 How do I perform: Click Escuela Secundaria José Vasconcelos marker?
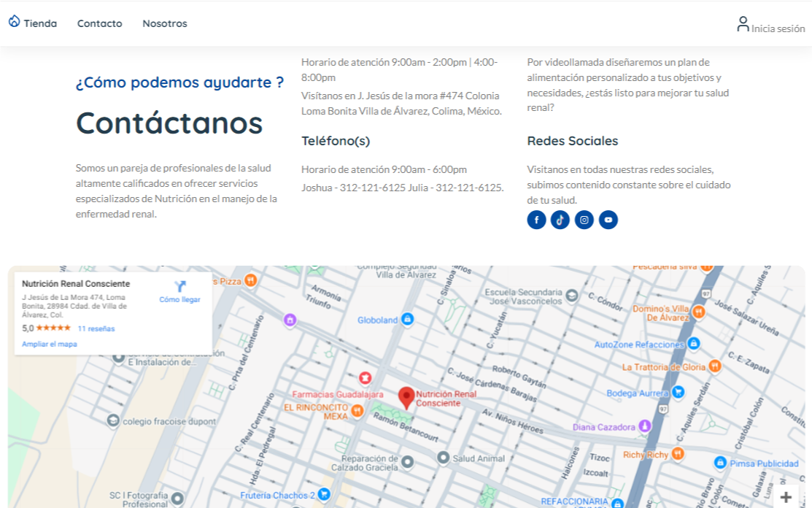coord(572,296)
